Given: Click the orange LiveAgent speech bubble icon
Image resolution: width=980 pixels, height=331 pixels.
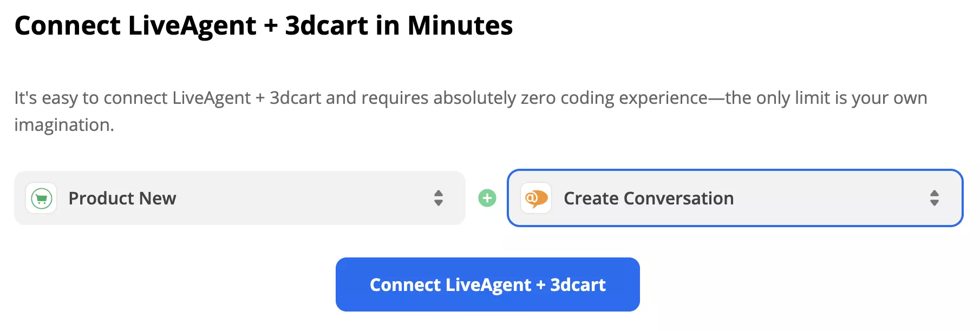Looking at the screenshot, I should click(x=535, y=198).
